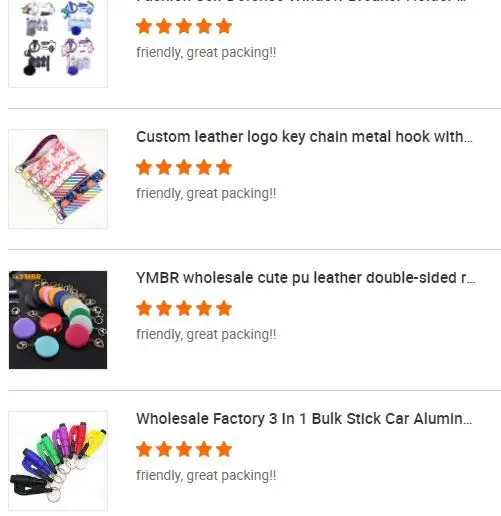Viewport: 501px width, 516px height.
Task: Click the star rating under YMBR wholesale listing
Action: pos(184,308)
